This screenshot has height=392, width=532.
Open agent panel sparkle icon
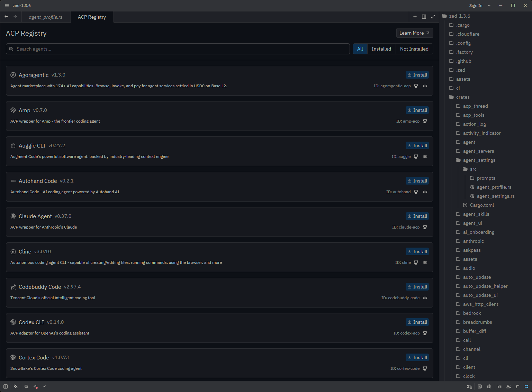(16, 386)
